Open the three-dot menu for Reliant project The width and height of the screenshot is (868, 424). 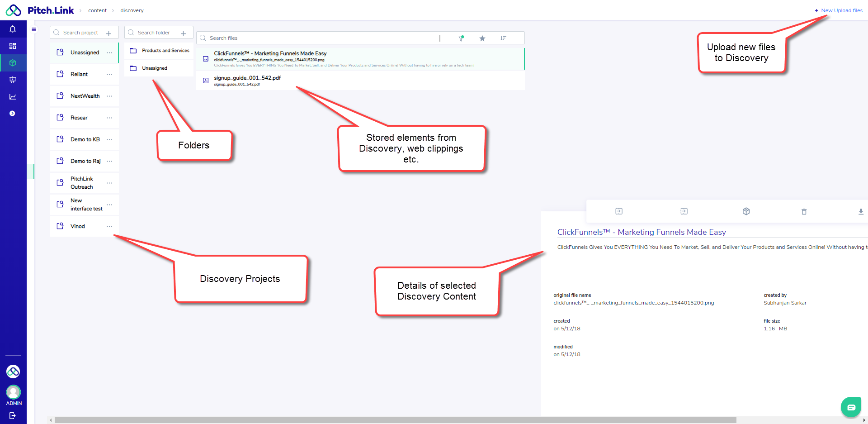[109, 74]
